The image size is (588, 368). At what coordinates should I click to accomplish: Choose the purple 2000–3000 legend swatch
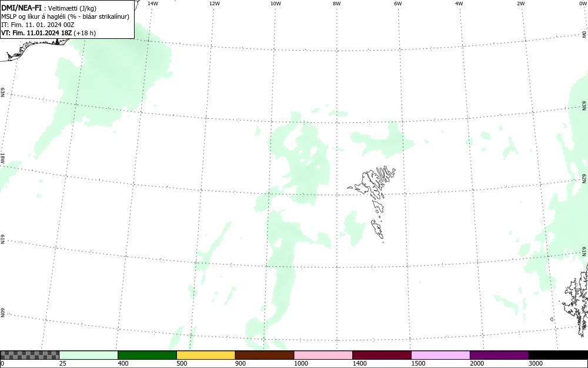coord(499,355)
